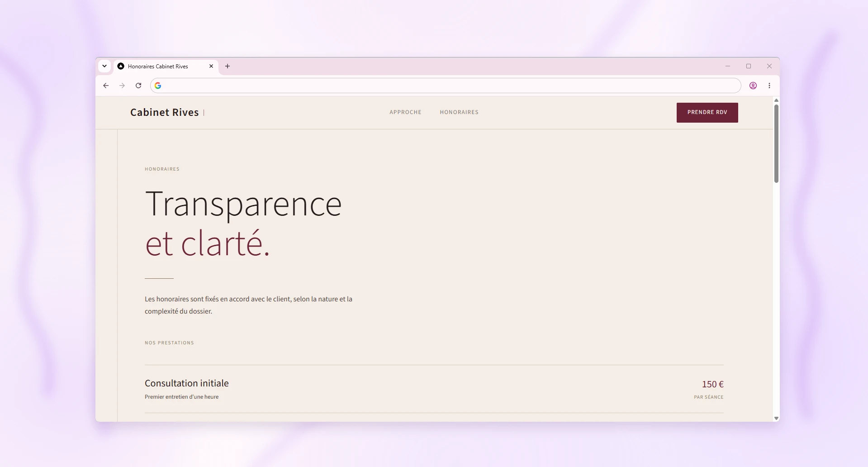Click the Transparence headline

click(243, 205)
